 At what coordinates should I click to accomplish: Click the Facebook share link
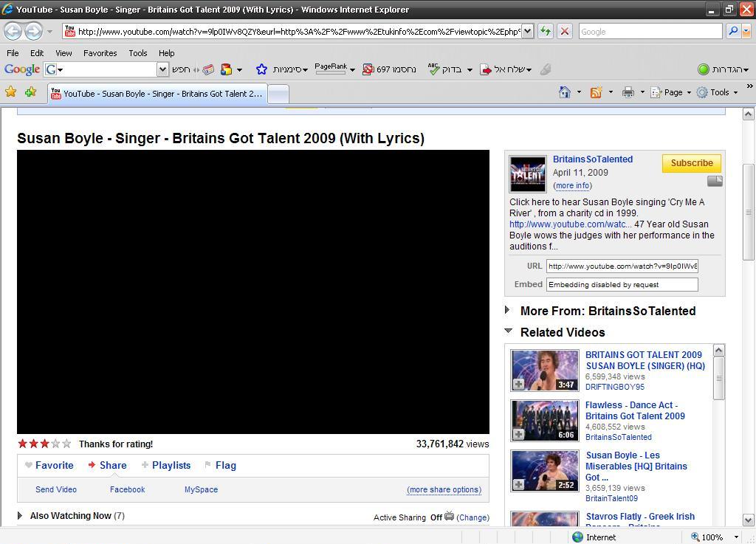pos(127,489)
